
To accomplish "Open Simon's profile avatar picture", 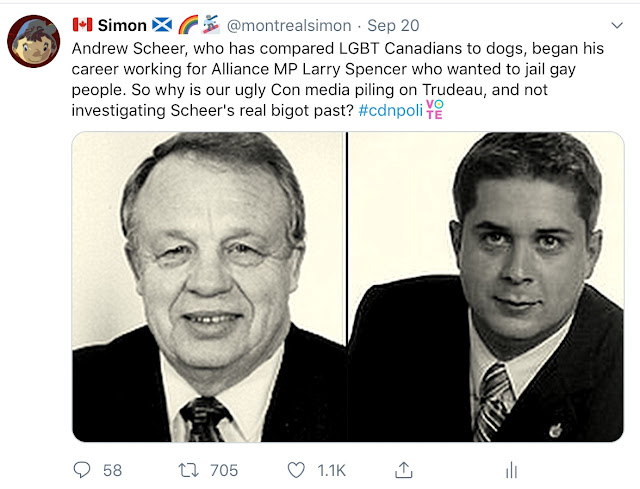I will click(x=33, y=42).
